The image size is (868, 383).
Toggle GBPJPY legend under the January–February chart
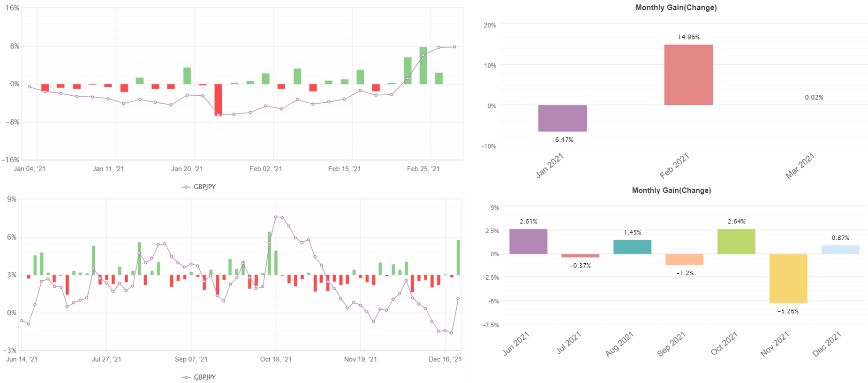[x=199, y=187]
